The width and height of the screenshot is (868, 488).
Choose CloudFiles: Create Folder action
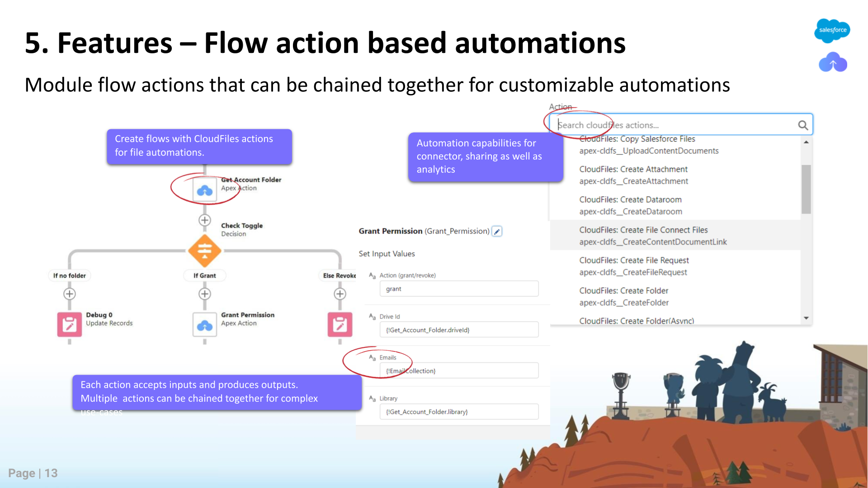pyautogui.click(x=624, y=296)
